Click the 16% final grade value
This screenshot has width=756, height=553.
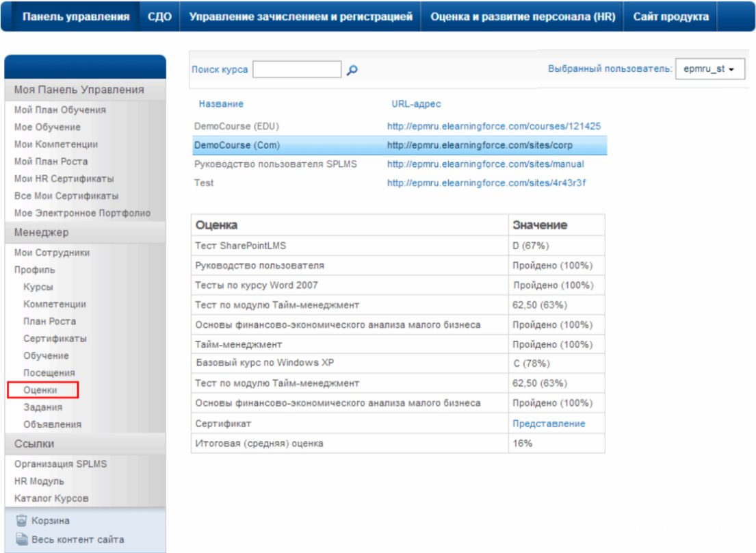(522, 443)
